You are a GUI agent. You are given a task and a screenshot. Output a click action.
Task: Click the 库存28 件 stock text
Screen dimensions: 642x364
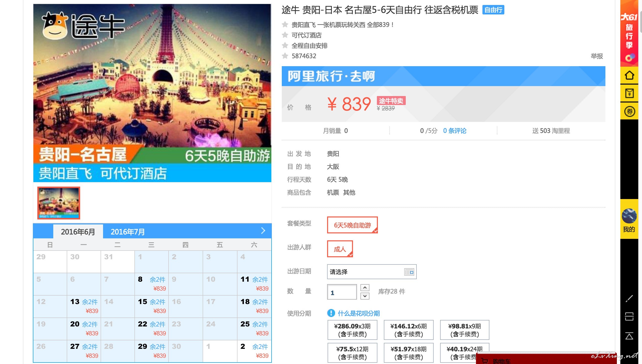click(391, 292)
